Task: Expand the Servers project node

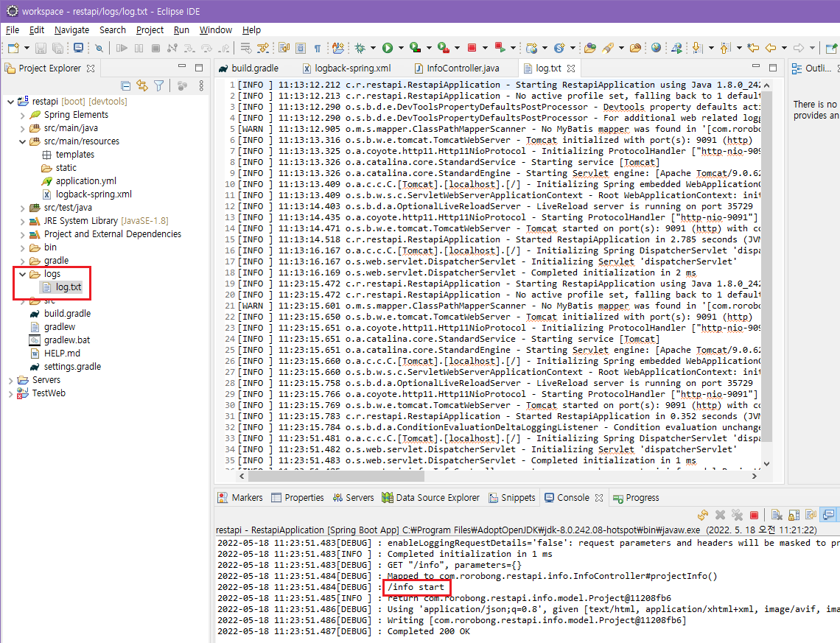Action: pos(11,380)
